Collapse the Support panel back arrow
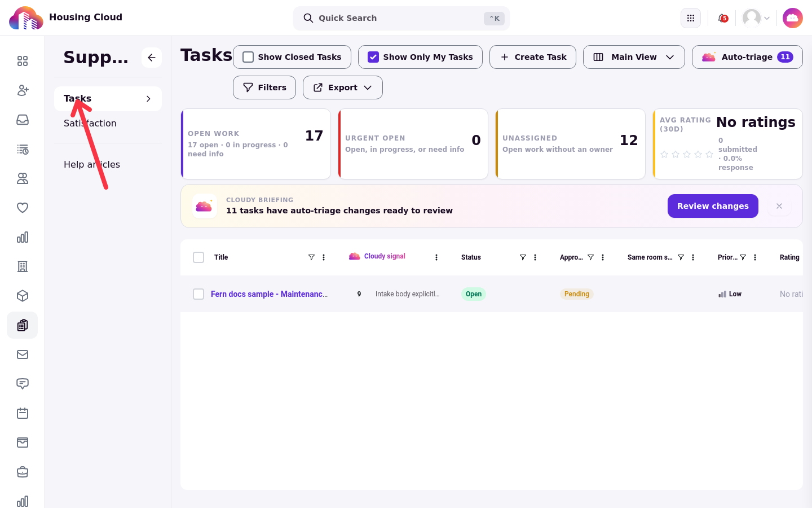The width and height of the screenshot is (812, 508). 152,58
